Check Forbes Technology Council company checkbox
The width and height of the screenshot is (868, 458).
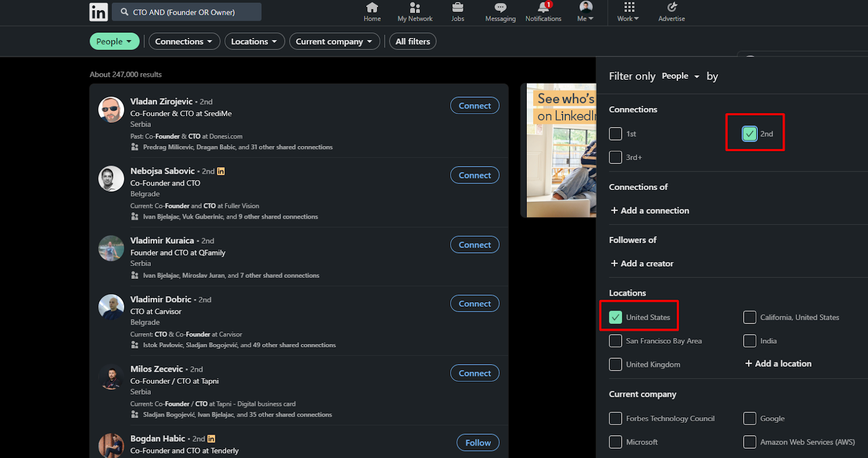coord(616,418)
